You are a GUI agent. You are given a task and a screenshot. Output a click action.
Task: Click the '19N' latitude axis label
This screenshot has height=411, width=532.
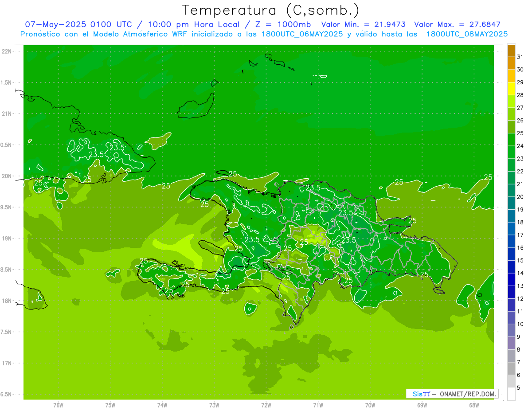click(7, 239)
